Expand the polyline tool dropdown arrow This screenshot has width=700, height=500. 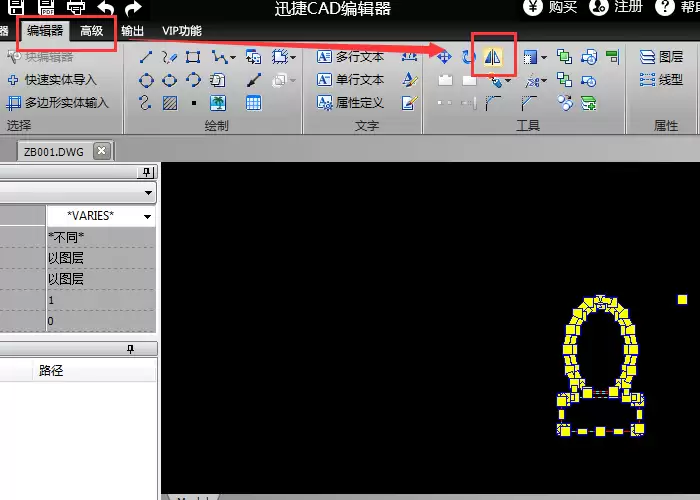click(233, 58)
